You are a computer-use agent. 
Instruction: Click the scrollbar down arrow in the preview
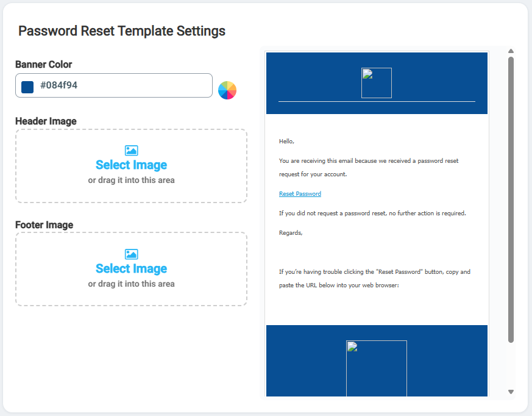click(x=511, y=392)
